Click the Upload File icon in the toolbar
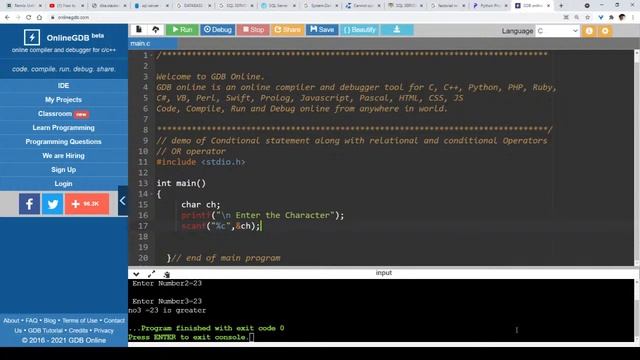The width and height of the screenshot is (640, 360). click(x=156, y=29)
